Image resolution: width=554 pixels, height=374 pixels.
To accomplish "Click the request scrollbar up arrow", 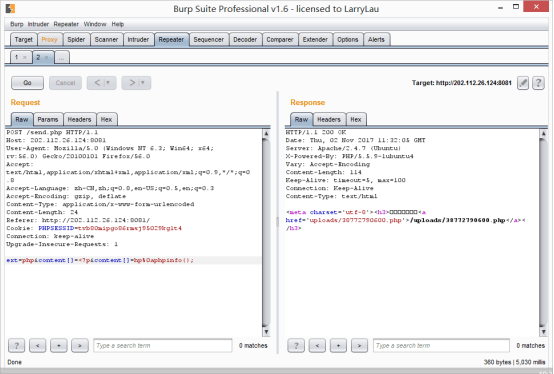I will pos(266,133).
